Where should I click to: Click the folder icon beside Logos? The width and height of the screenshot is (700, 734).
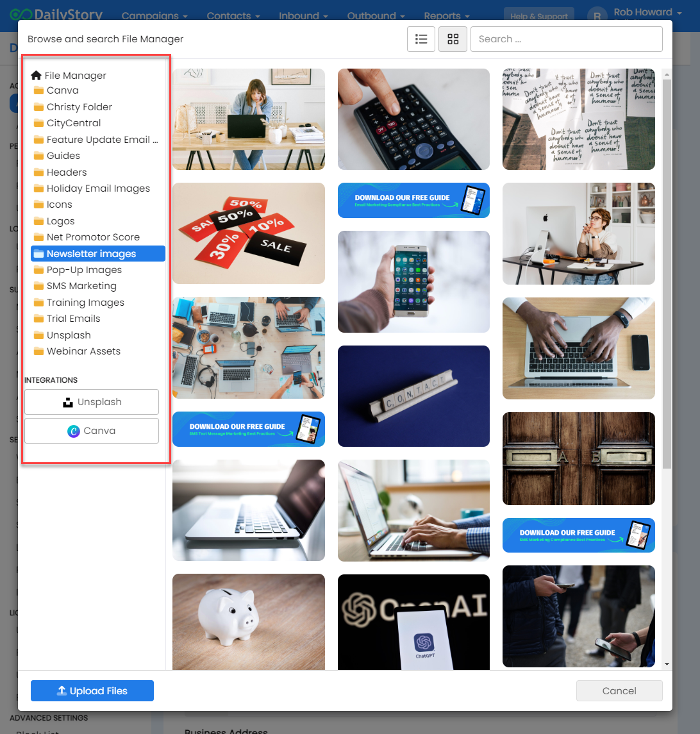[x=39, y=221]
